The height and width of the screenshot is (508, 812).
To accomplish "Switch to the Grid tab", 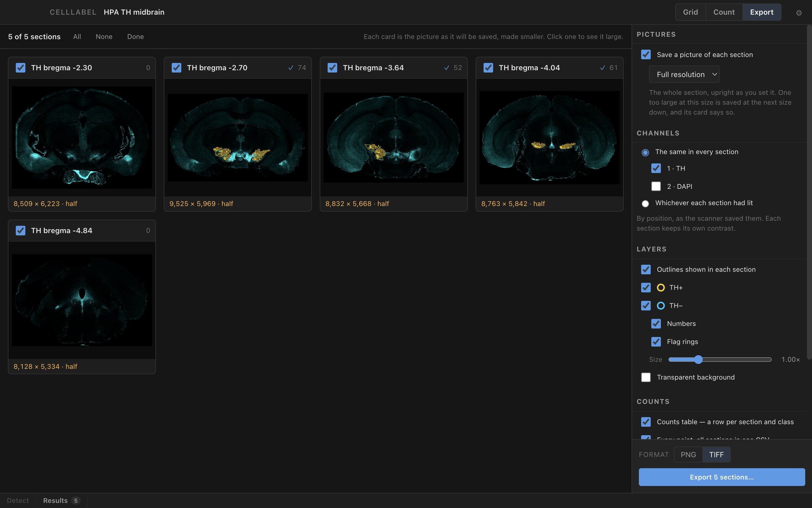I will click(x=690, y=12).
